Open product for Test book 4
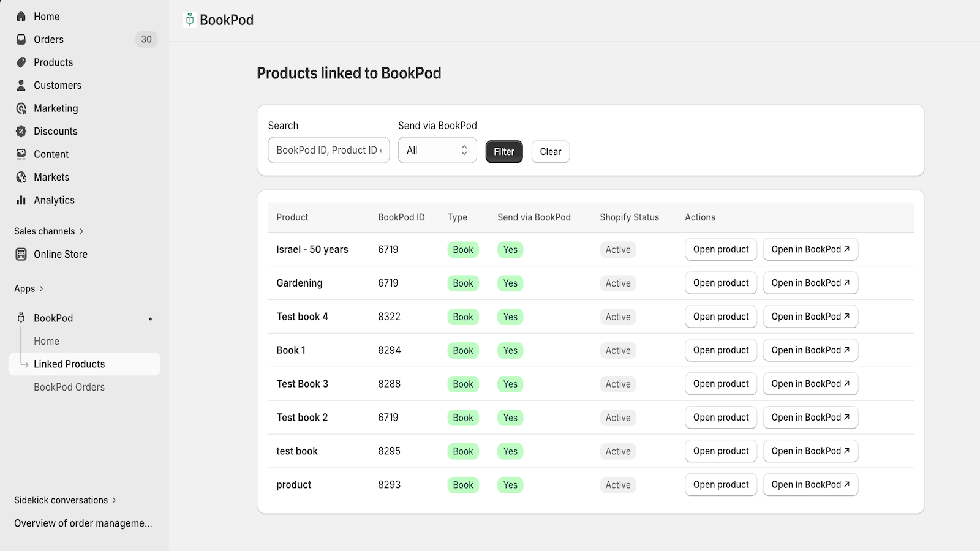The height and width of the screenshot is (551, 980). tap(721, 317)
